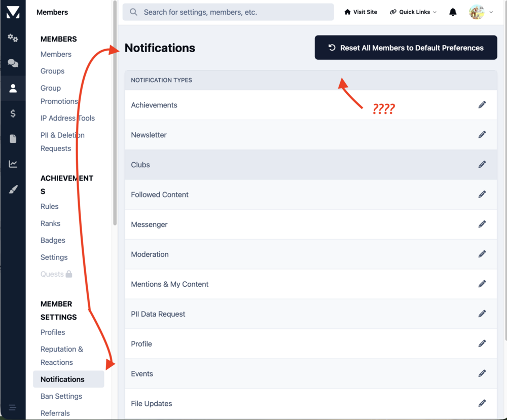Open Ranks under Achievements
Image resolution: width=507 pixels, height=420 pixels.
[50, 223]
